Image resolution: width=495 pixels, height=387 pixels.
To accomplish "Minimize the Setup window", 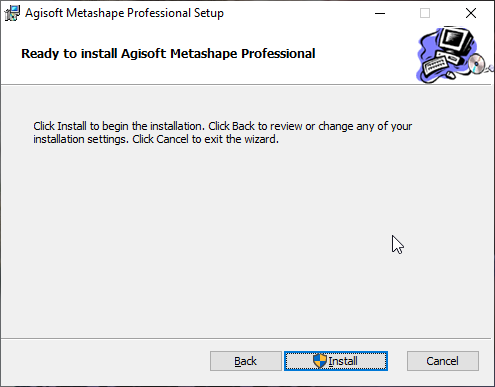I will tap(380, 13).
